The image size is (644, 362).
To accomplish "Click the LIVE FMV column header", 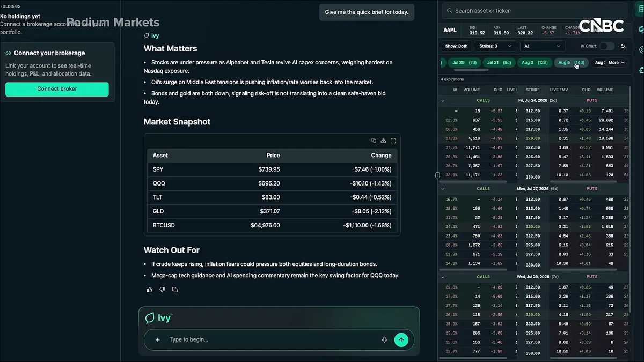I will [558, 90].
